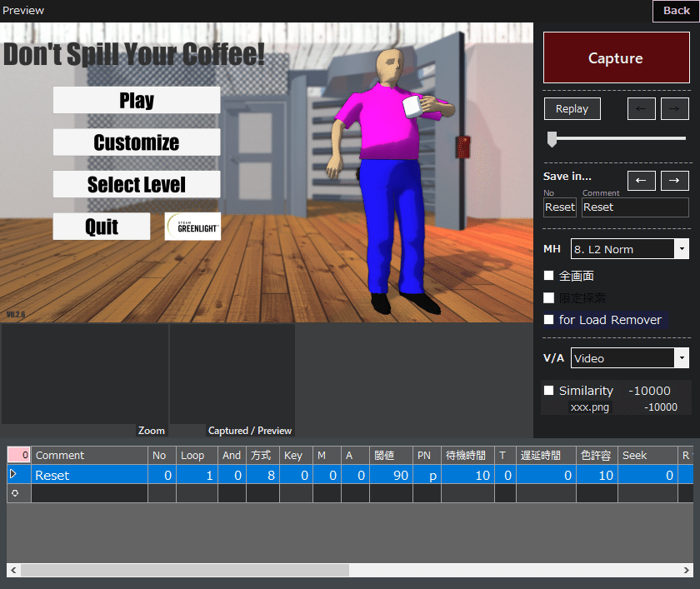
Task: Click the Play button in game preview
Action: [137, 100]
